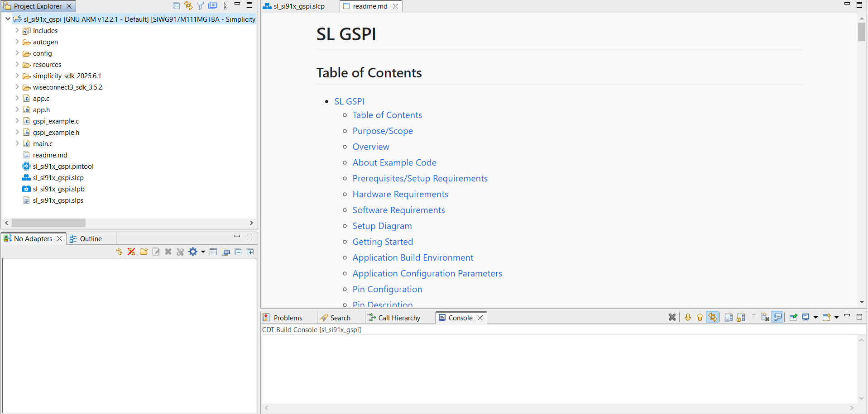Collapse the sl_si91x_gspi project tree

tap(7, 19)
